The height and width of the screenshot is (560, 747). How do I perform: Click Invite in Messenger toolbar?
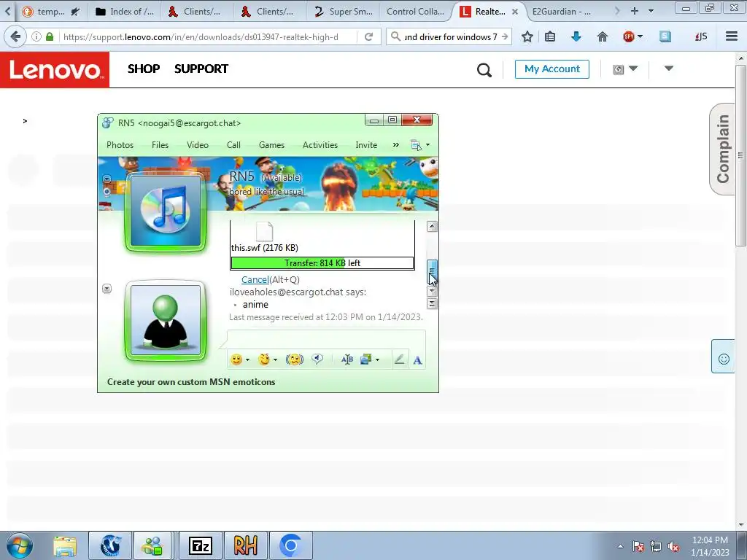pos(366,145)
